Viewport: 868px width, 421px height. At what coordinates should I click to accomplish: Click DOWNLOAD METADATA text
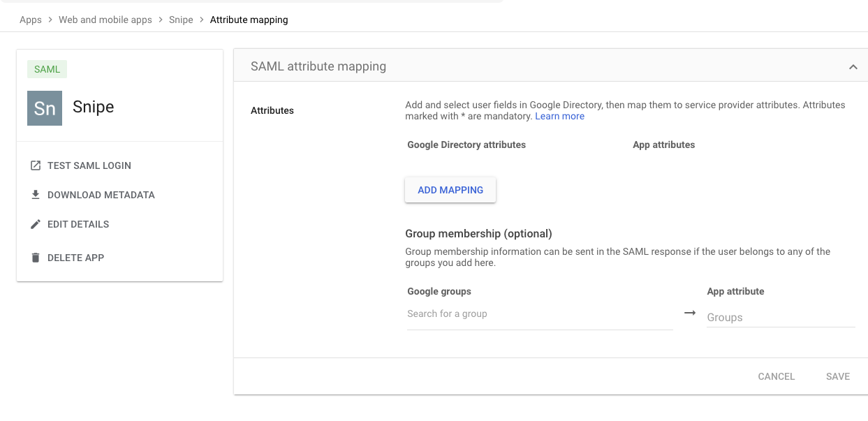pyautogui.click(x=101, y=195)
